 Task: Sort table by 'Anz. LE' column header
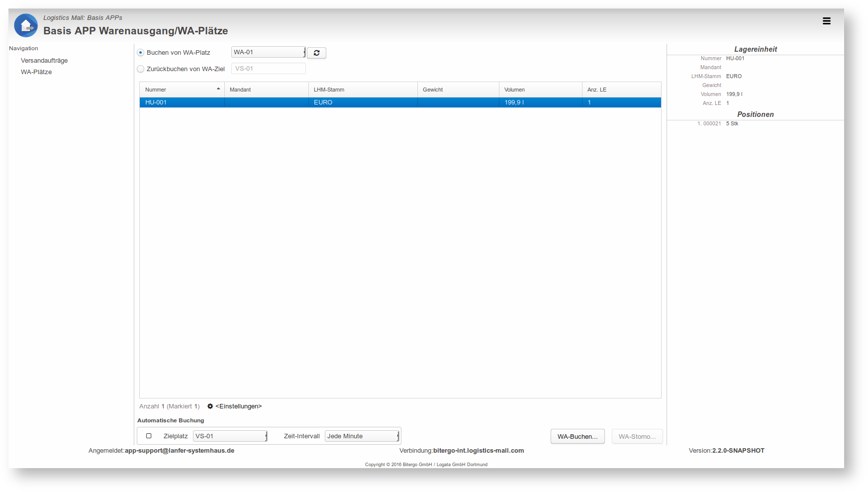pos(622,90)
